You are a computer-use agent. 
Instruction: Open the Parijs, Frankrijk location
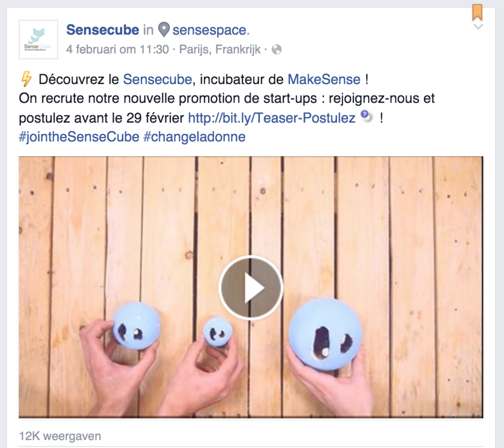pos(220,49)
